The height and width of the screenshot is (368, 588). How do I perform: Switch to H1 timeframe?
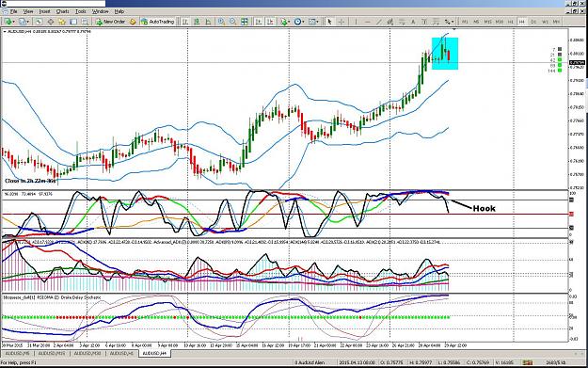point(510,22)
